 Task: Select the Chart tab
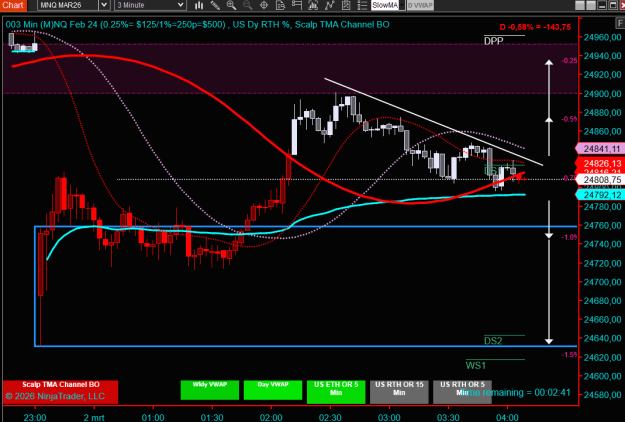click(13, 5)
